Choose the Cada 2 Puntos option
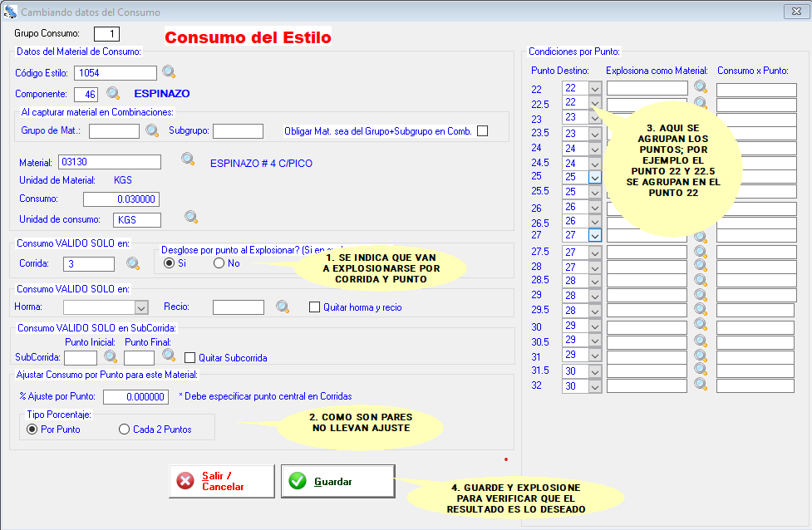Image resolution: width=812 pixels, height=530 pixels. click(125, 429)
